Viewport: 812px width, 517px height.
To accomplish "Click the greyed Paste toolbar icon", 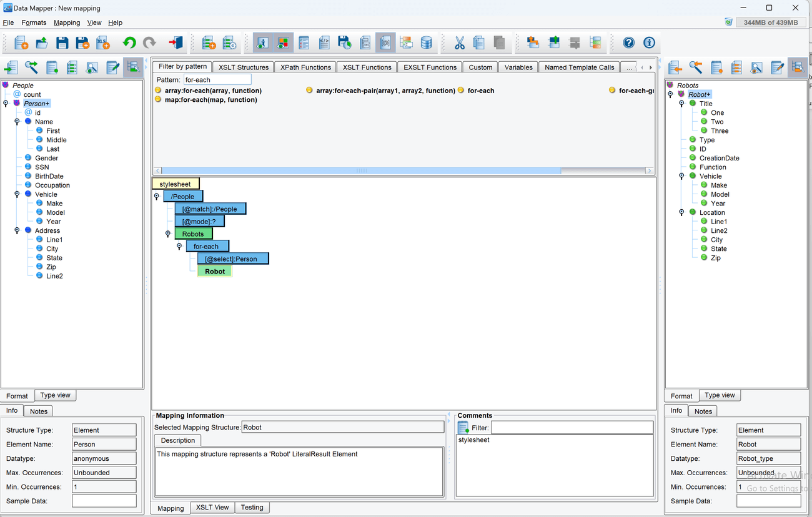I will [499, 42].
